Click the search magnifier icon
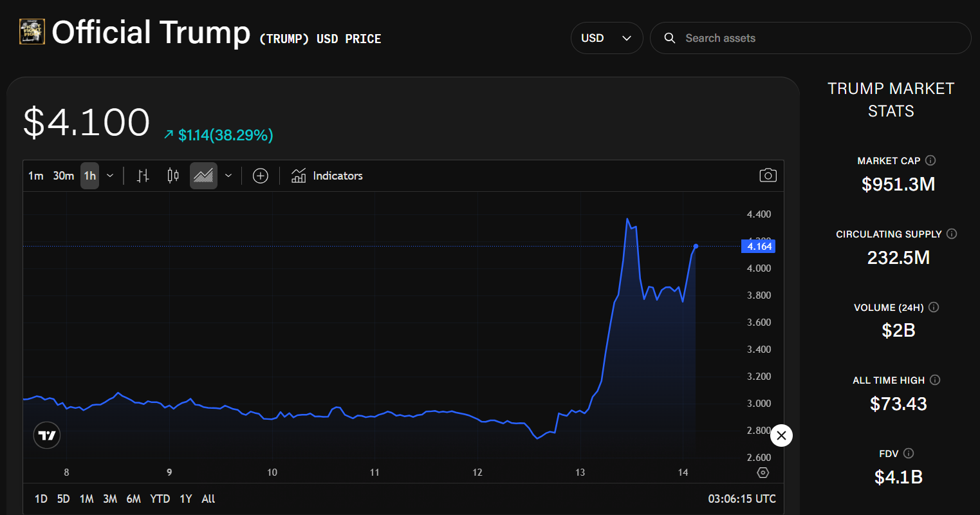Screen dimensions: 980x515 [670, 38]
